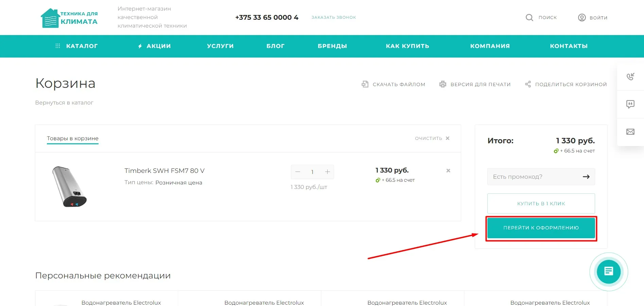This screenshot has height=306, width=644.
Task: Click the promo code submit arrow
Action: point(586,177)
